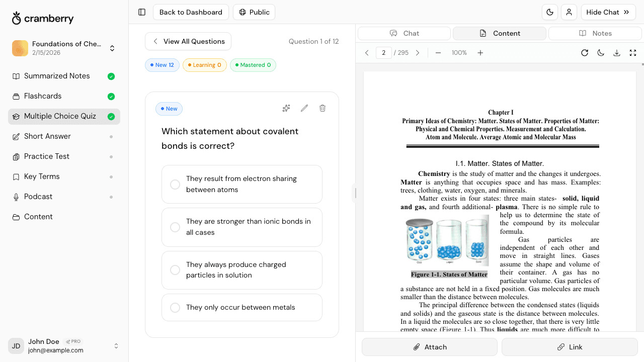Open the AI regenerate sparkle icon on question card
Image resolution: width=644 pixels, height=362 pixels.
point(286,108)
